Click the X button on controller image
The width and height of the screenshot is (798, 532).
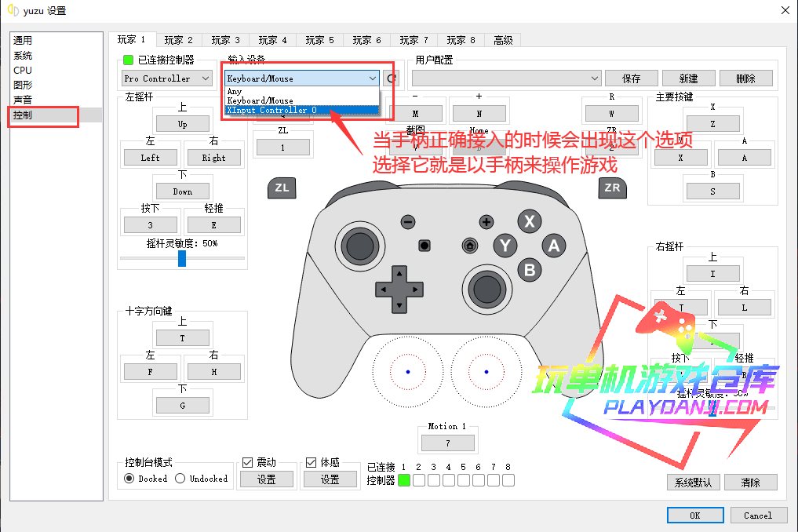[x=530, y=221]
